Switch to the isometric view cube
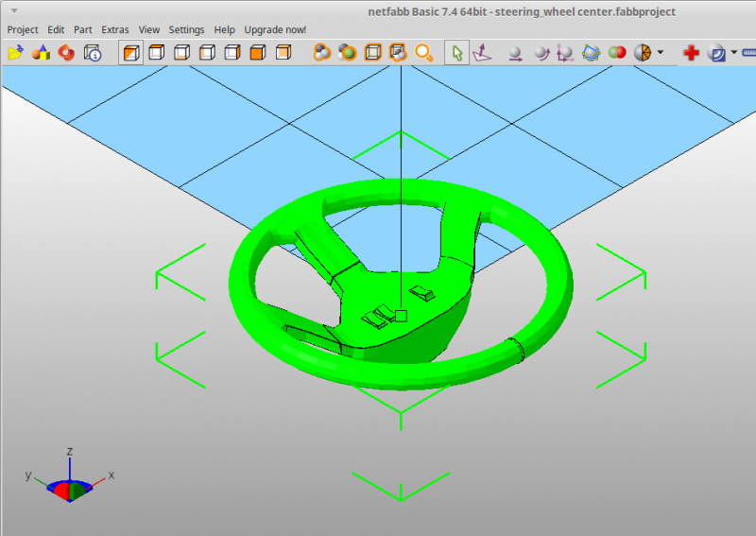This screenshot has width=756, height=536. pyautogui.click(x=131, y=53)
